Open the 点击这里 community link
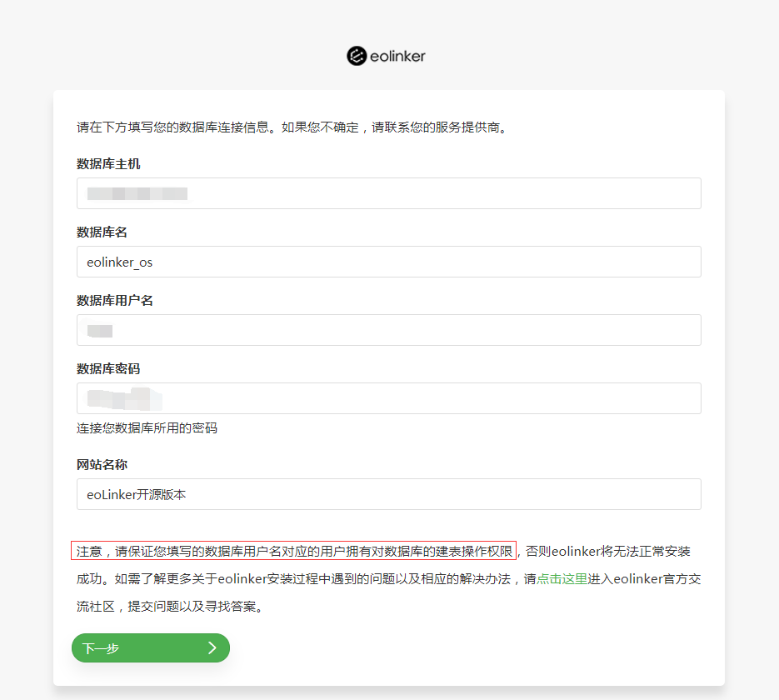Image resolution: width=779 pixels, height=700 pixels. pos(562,579)
